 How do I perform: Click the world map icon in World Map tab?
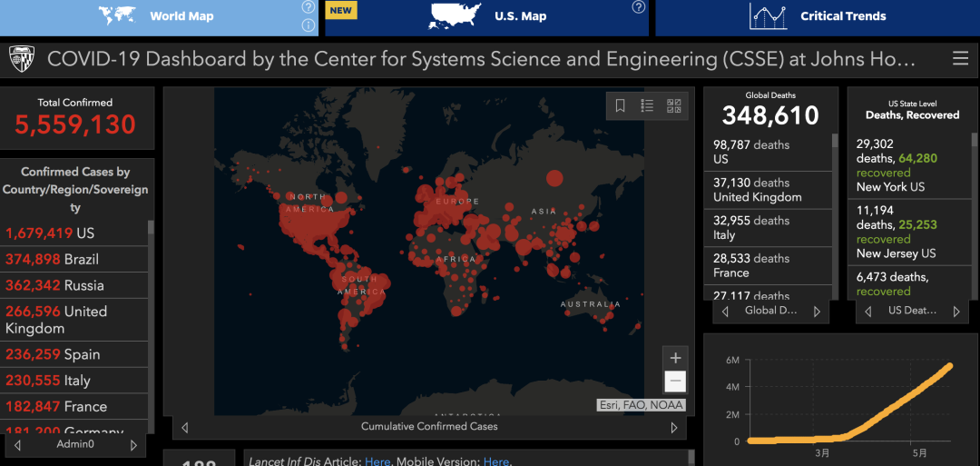click(117, 16)
